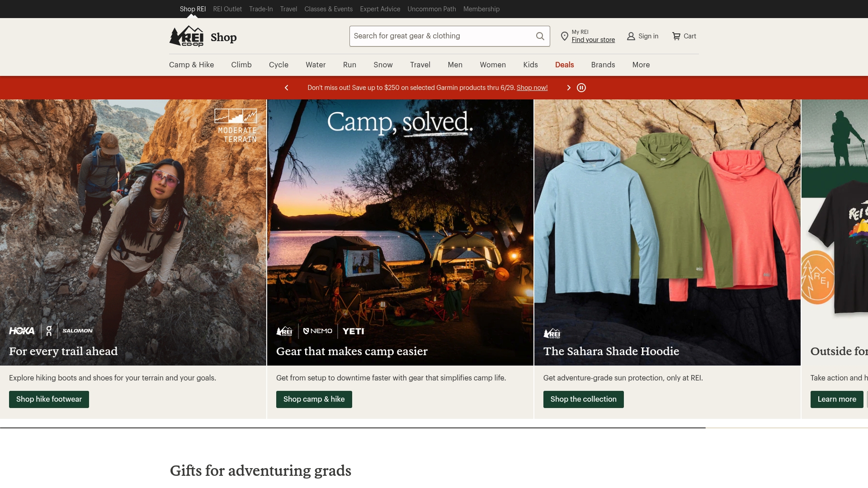
Task: Open the Deals menu
Action: point(564,65)
